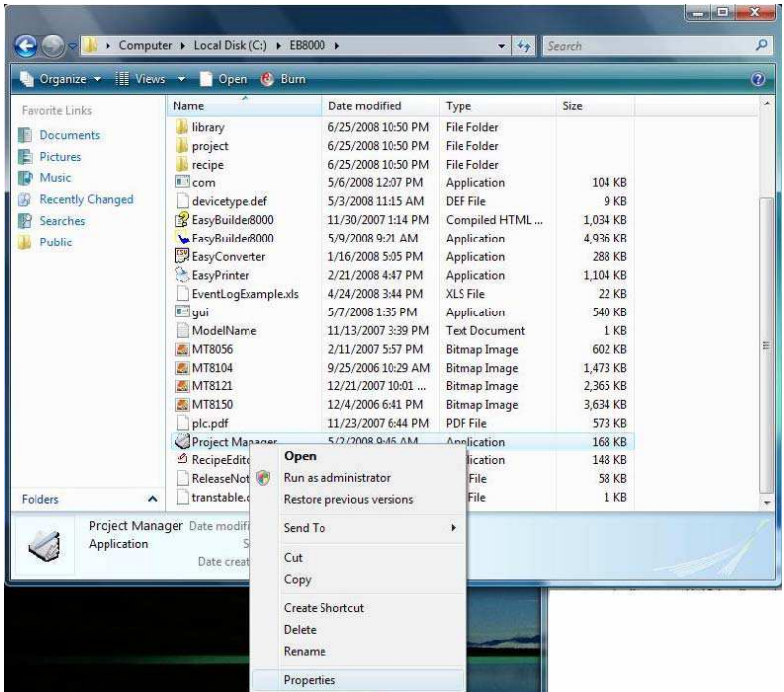The height and width of the screenshot is (692, 784).
Task: Click Burn in the toolbar
Action: (x=283, y=79)
